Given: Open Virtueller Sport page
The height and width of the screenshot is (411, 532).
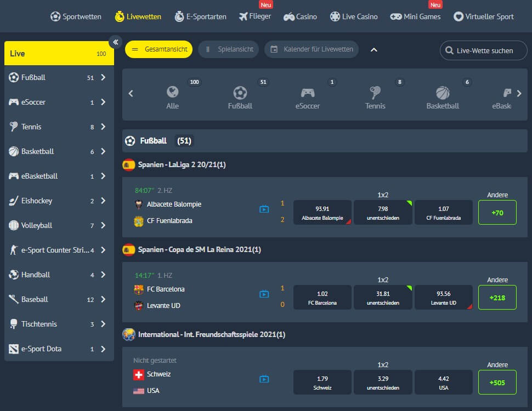Looking at the screenshot, I should coord(484,16).
